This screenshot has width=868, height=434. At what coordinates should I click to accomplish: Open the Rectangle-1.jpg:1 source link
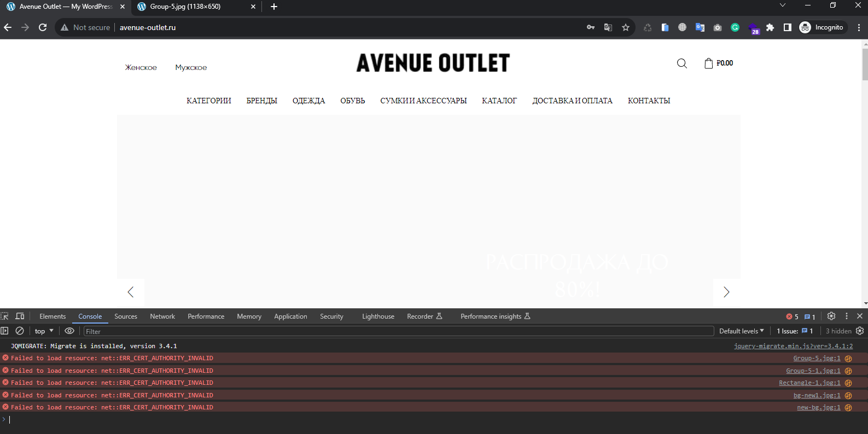[810, 383]
